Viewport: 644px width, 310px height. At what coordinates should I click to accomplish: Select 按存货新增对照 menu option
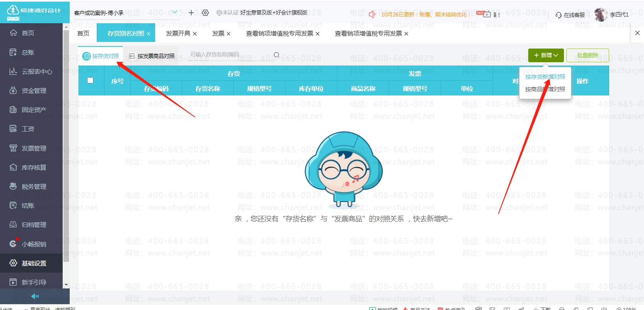point(545,77)
